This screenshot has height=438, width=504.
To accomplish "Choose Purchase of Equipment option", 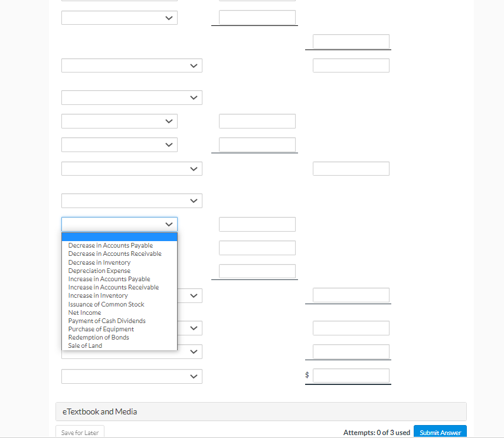I will click(101, 329).
